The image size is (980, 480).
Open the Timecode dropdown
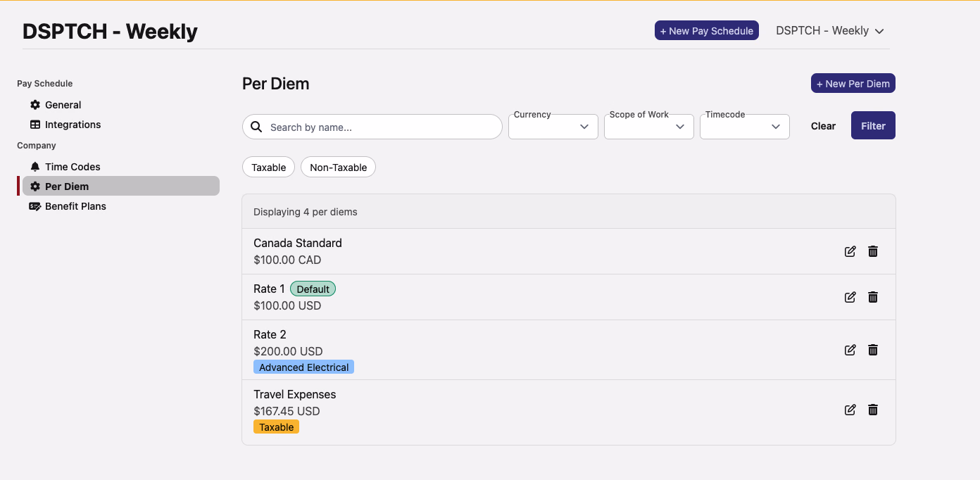pyautogui.click(x=745, y=127)
